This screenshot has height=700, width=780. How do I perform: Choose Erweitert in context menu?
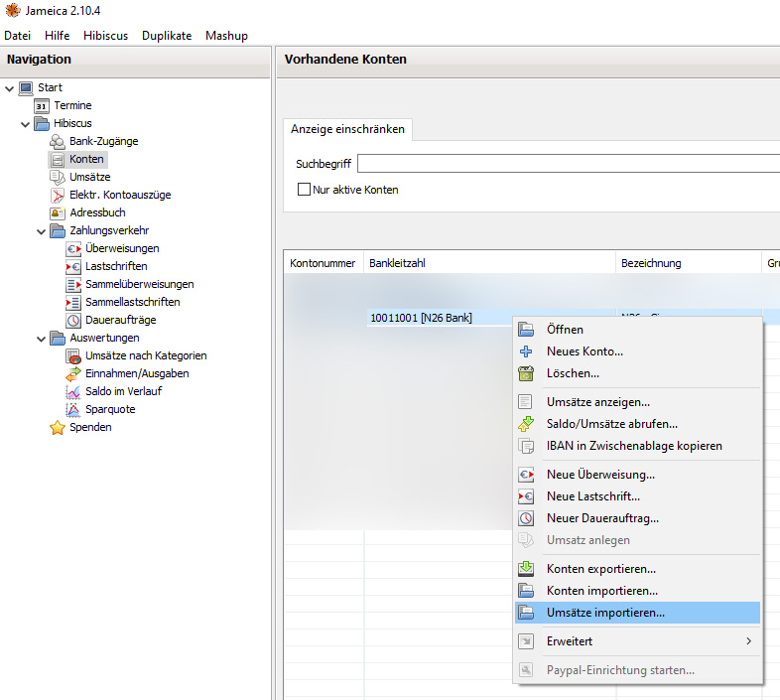pyautogui.click(x=638, y=641)
